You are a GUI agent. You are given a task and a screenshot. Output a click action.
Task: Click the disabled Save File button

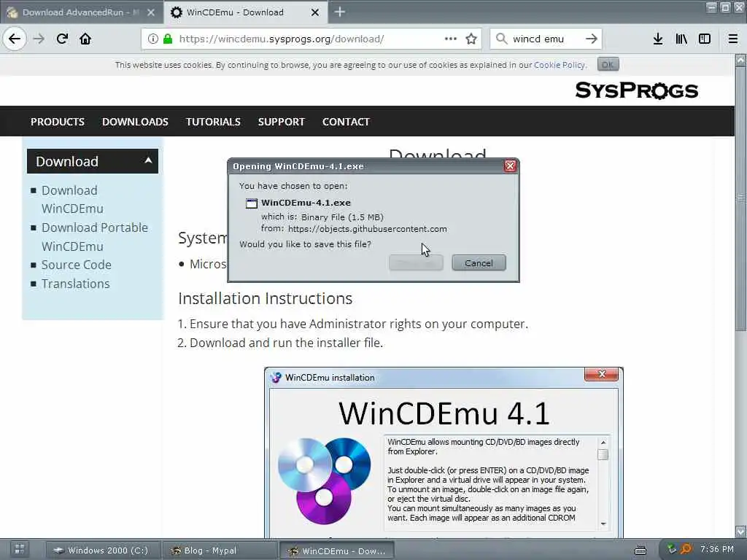(416, 262)
